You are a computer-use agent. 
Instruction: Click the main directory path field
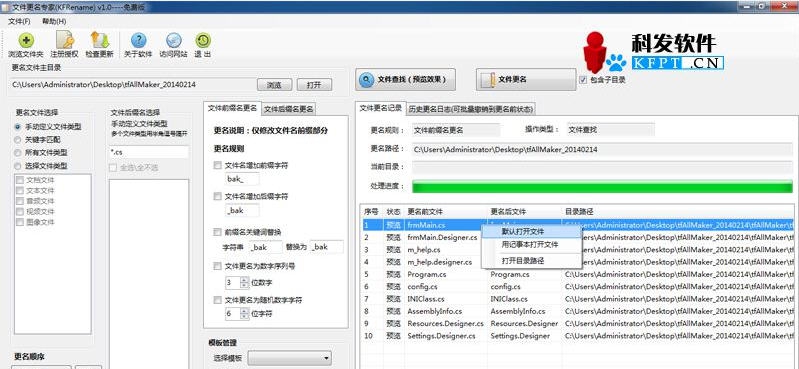click(x=131, y=85)
